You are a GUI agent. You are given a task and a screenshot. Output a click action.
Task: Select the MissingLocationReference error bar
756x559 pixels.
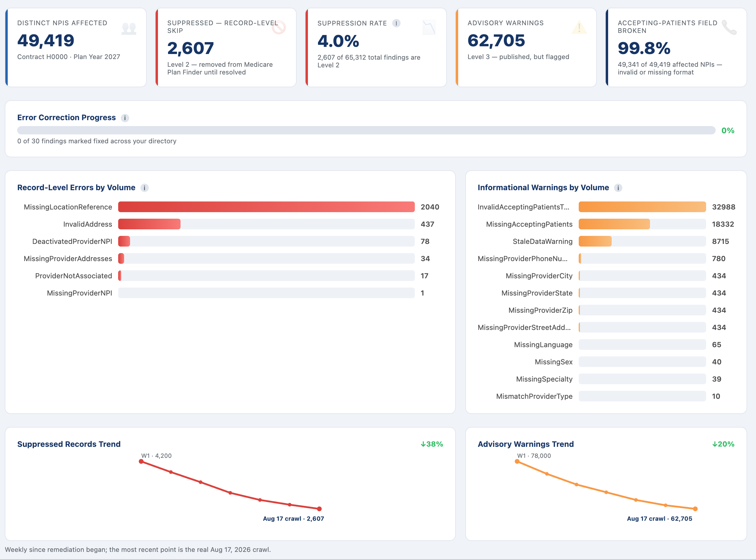(x=266, y=207)
